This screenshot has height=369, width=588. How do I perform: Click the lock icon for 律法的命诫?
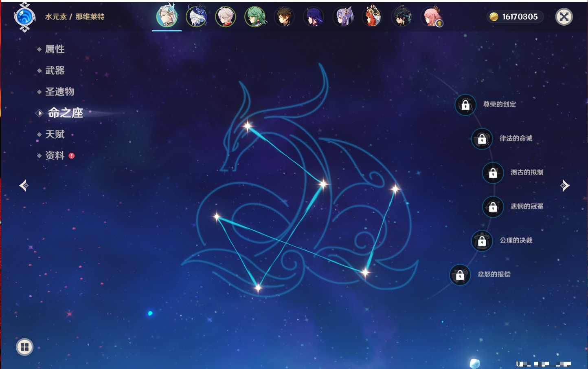(x=482, y=139)
